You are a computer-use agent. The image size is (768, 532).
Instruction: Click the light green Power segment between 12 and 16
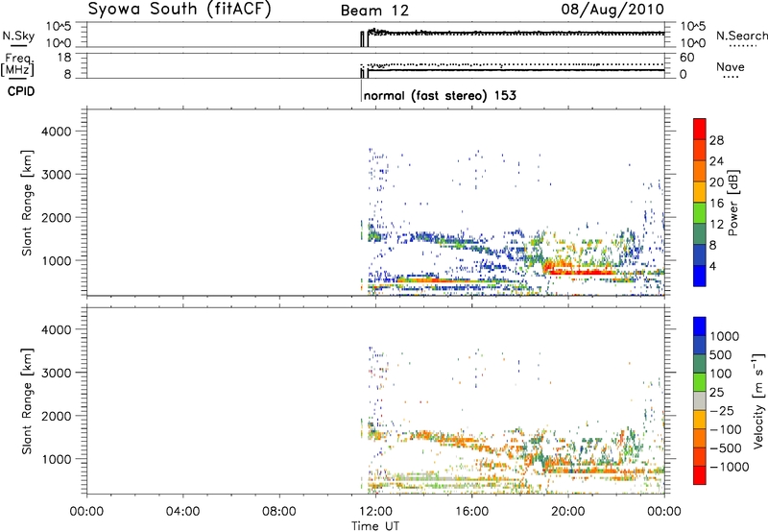point(700,213)
